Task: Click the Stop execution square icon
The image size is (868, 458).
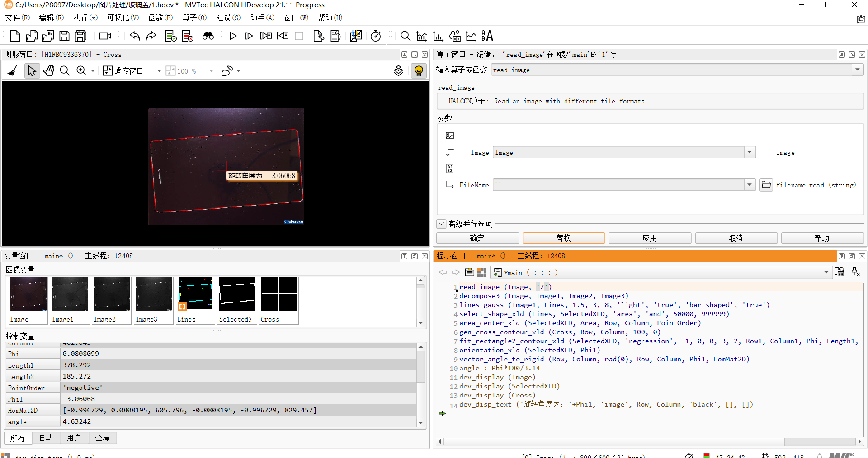Action: (299, 36)
